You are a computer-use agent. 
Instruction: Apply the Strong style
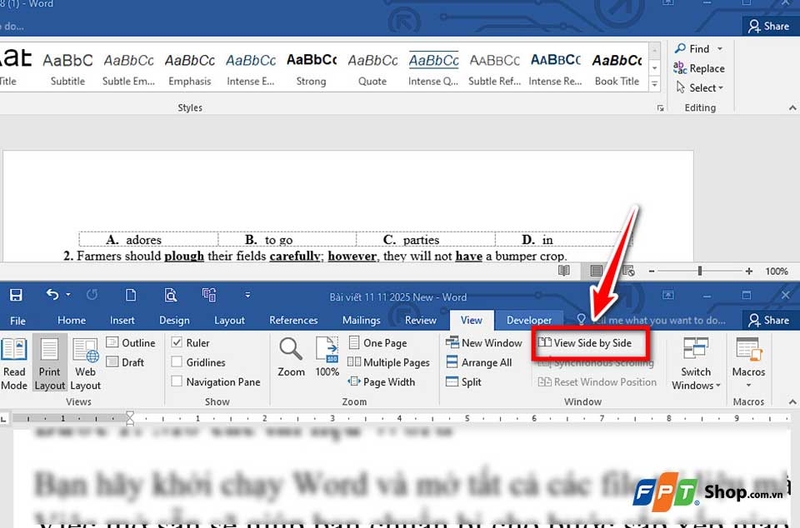pyautogui.click(x=311, y=69)
